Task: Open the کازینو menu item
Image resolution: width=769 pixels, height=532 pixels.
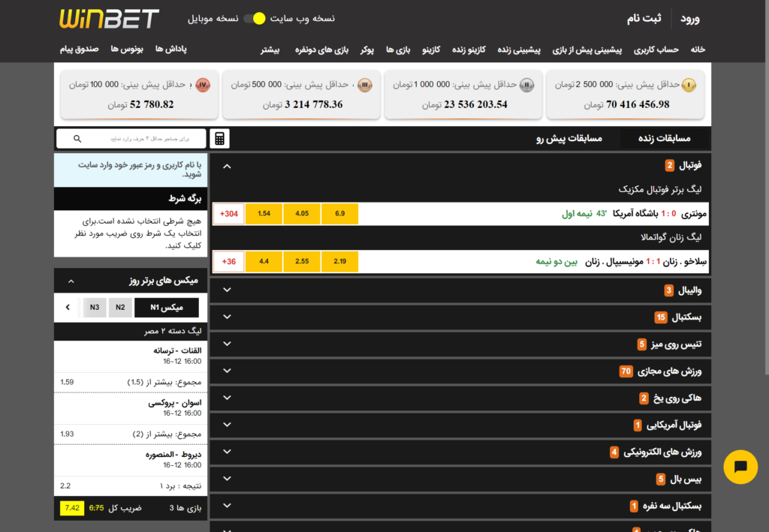Action: (x=431, y=50)
